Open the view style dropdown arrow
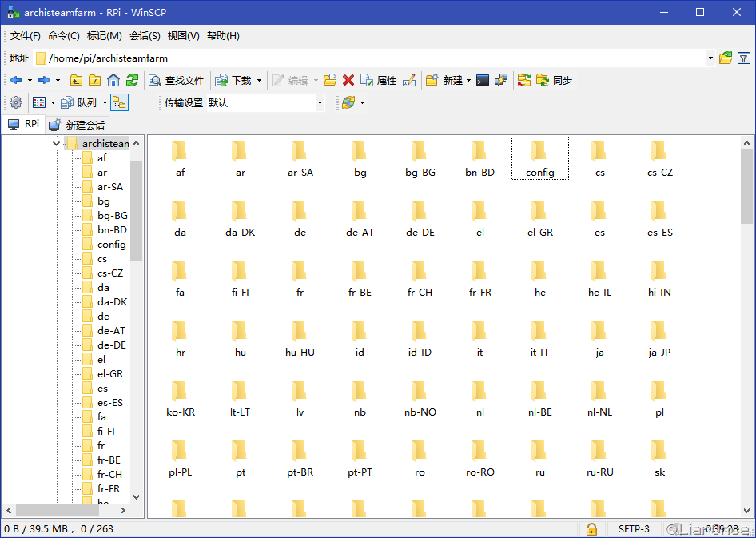 tap(53, 102)
